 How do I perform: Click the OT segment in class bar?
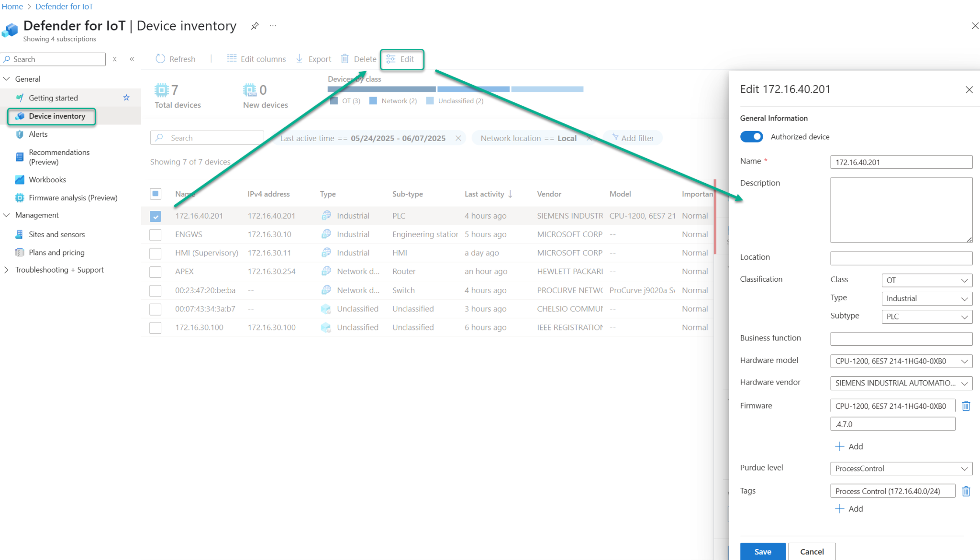click(381, 89)
